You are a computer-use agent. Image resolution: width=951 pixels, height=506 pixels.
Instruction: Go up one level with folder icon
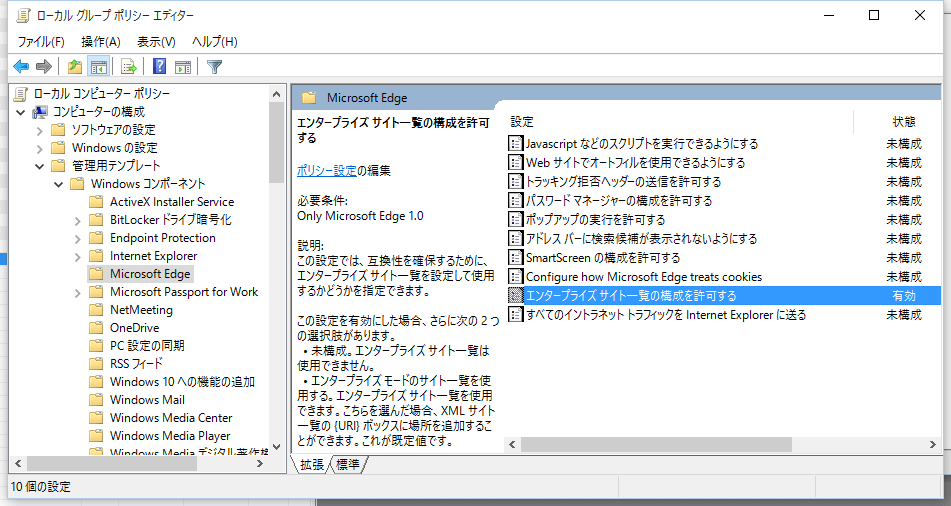[75, 66]
